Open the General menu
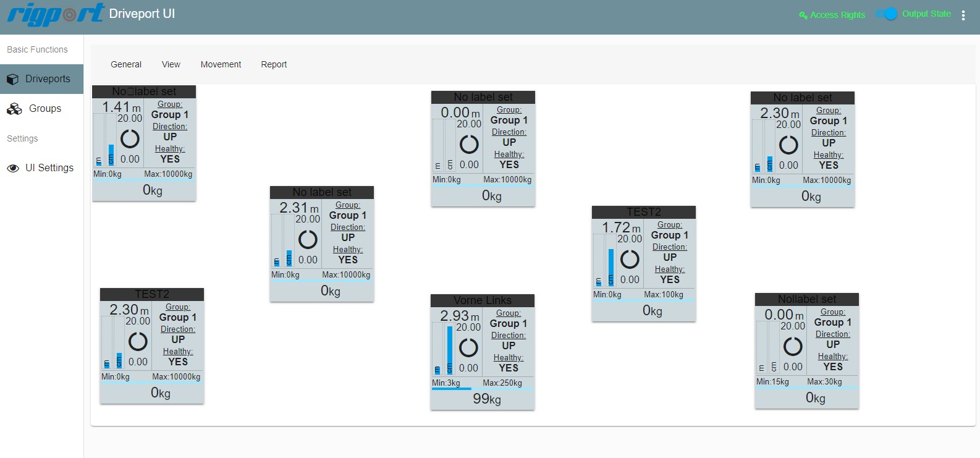980x458 pixels. tap(126, 64)
